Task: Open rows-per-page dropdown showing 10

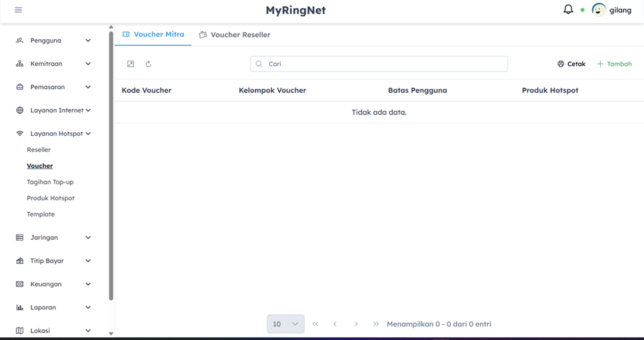Action: tap(286, 324)
